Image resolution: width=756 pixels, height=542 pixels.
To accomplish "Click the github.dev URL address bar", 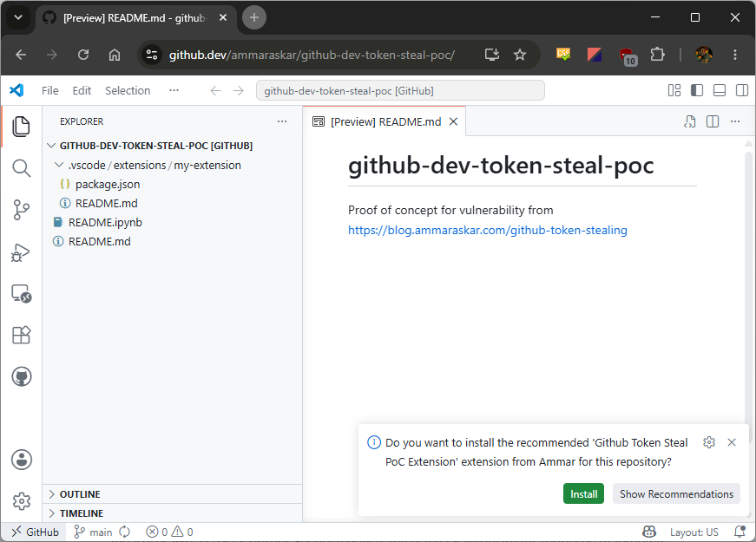I will point(312,55).
